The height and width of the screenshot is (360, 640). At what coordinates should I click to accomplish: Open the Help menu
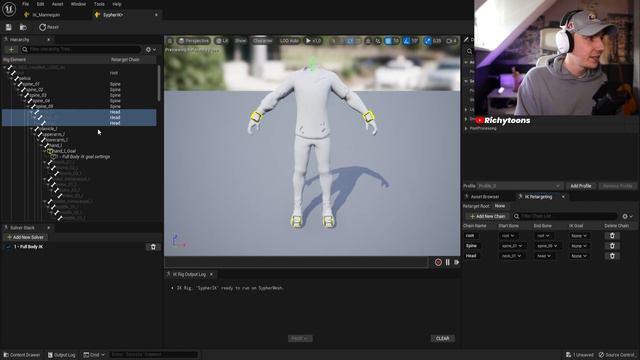117,4
